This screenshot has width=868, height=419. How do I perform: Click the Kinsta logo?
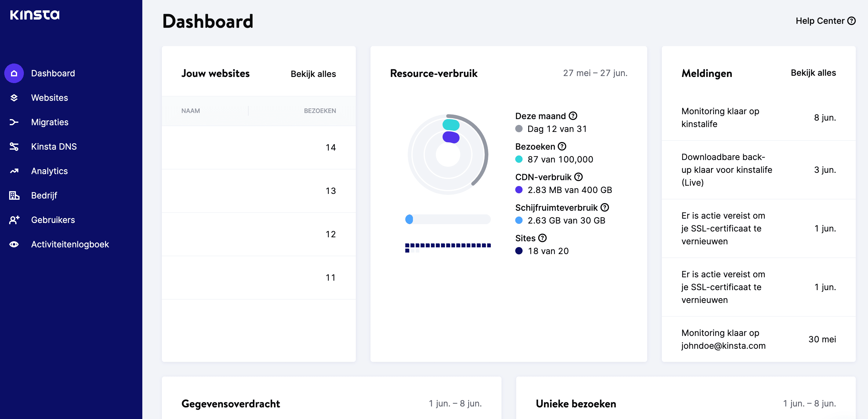coord(35,15)
